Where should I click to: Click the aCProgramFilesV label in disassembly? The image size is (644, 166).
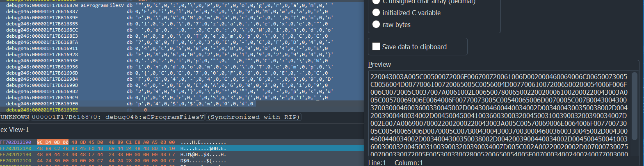[x=102, y=5]
